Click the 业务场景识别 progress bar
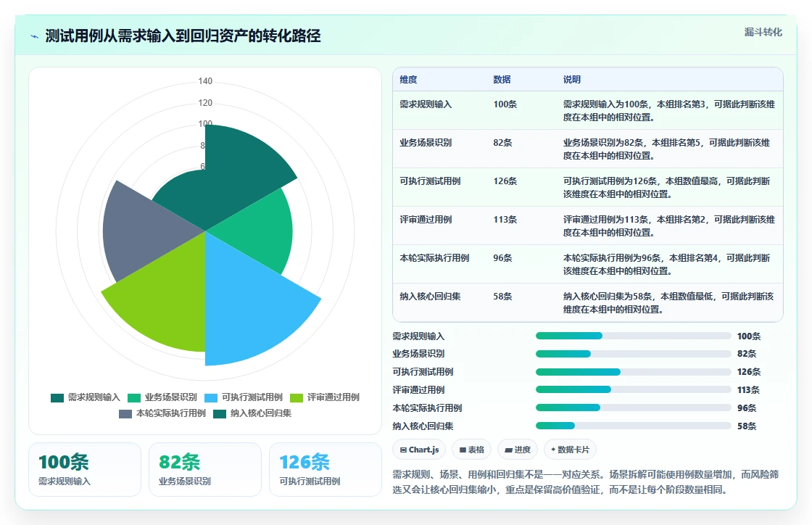Screen dimensions: 812x525 pyautogui.click(x=634, y=354)
